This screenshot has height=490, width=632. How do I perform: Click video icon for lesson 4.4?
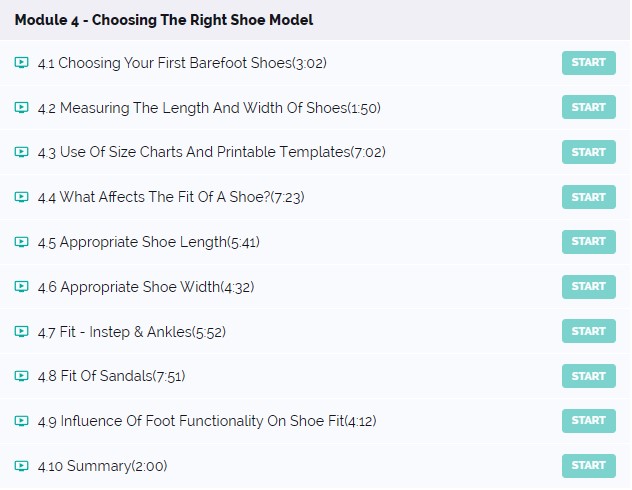click(21, 197)
